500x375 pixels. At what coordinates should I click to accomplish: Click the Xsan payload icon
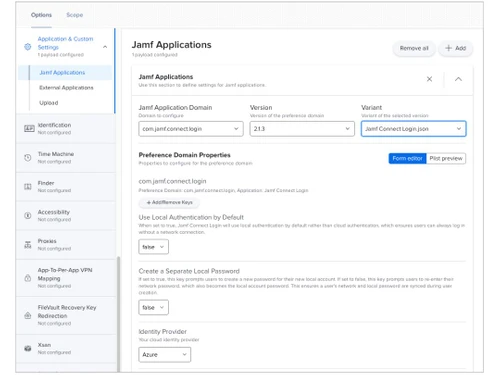point(28,348)
